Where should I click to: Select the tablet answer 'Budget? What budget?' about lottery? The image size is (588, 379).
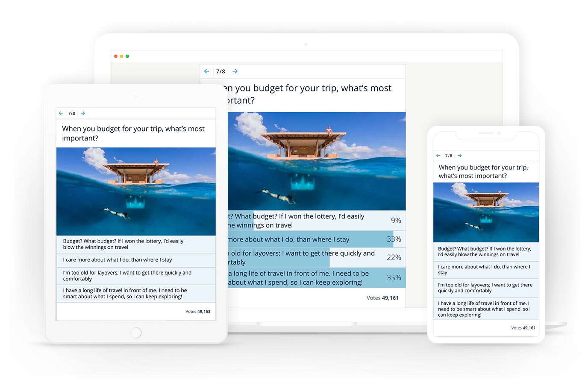[136, 244]
